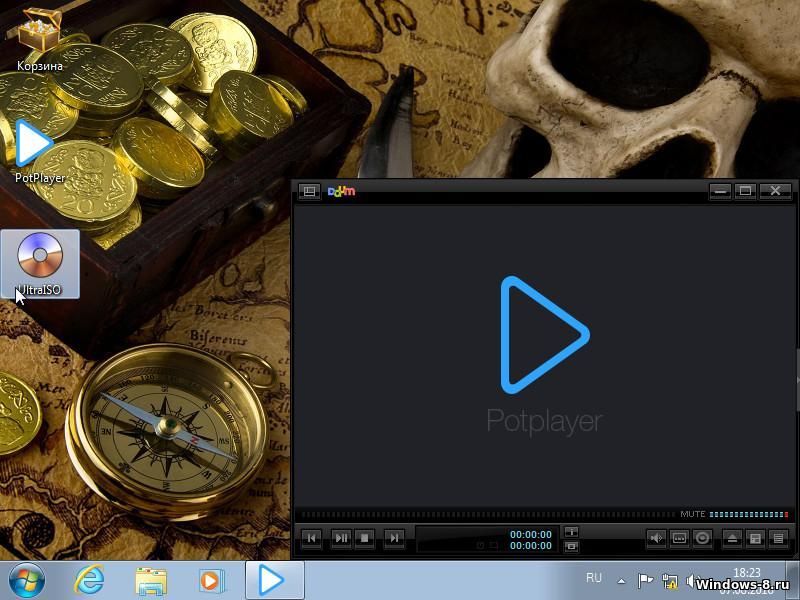Toggle the PotPlayer playlist button
Screen dimensions: 800x600
click(x=779, y=538)
